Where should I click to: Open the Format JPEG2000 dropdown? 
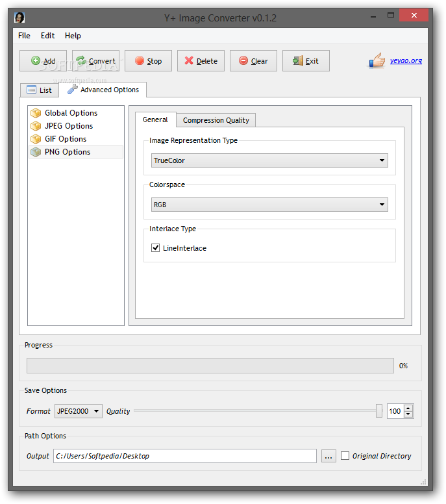click(x=79, y=411)
